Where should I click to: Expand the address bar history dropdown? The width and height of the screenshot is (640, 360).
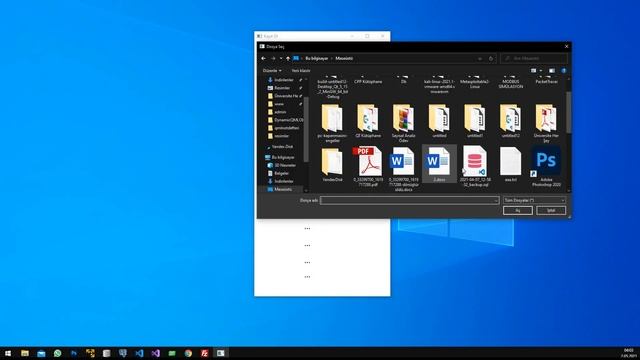tap(480, 58)
